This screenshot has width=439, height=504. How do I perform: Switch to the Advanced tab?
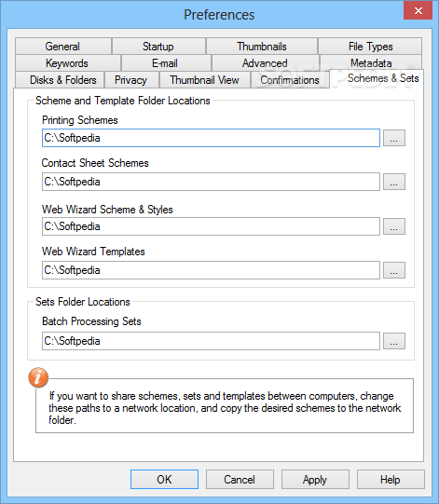point(266,63)
